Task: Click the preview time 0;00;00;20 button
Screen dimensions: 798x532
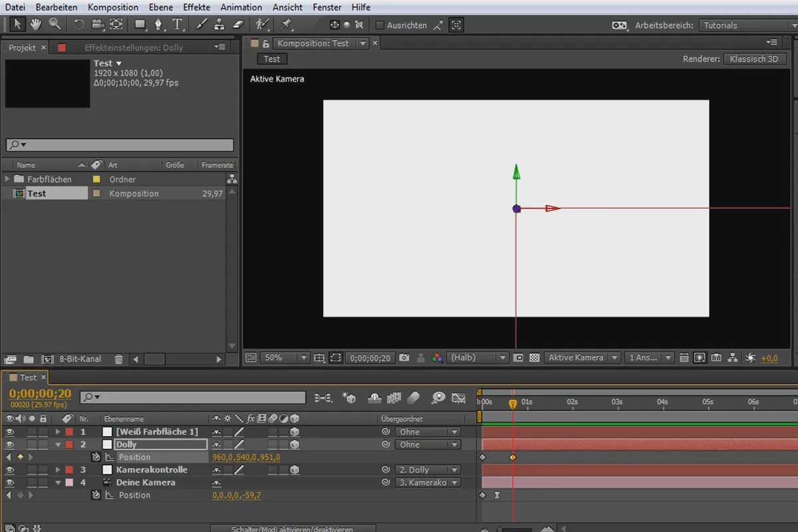Action: click(x=370, y=358)
